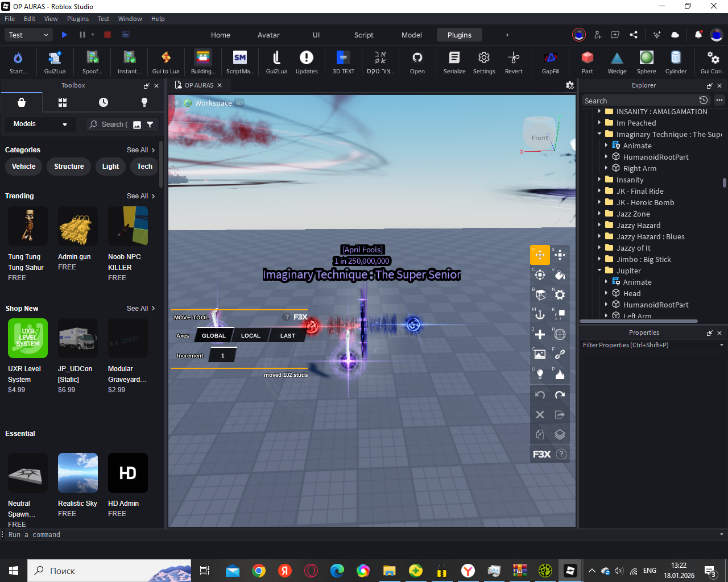This screenshot has width=728, height=582.
Task: Click the Light category button
Action: point(110,167)
